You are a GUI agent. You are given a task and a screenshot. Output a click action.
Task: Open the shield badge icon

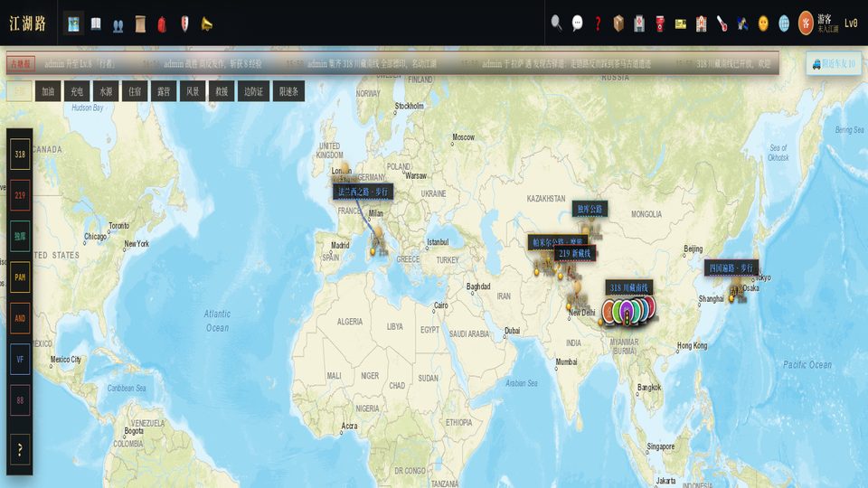point(184,23)
